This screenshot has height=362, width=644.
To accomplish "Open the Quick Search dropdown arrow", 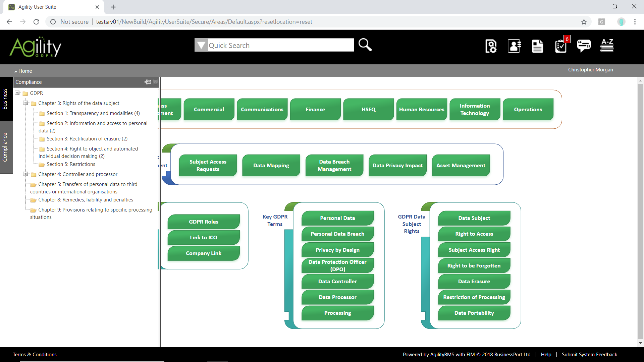I will pyautogui.click(x=201, y=45).
